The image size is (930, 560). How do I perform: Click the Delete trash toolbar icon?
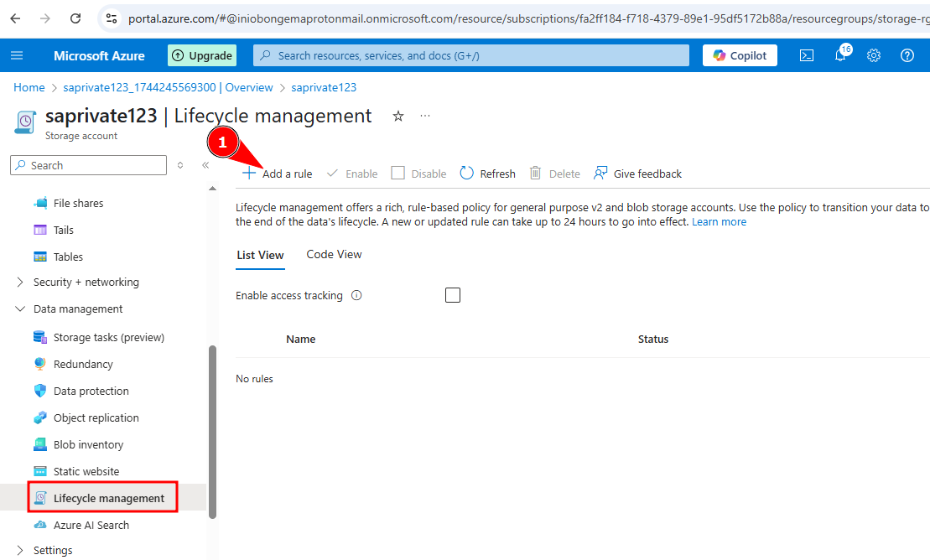[535, 174]
